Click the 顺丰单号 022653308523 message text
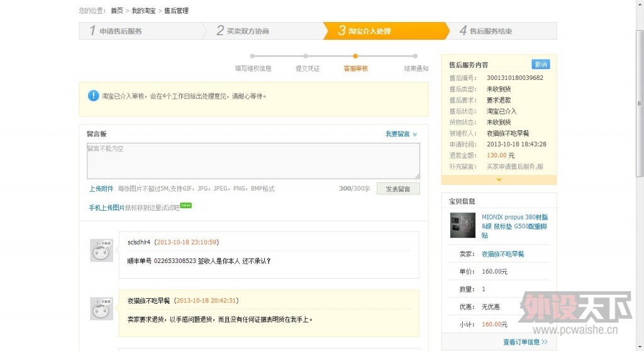Image resolution: width=644 pixels, height=351 pixels. coord(199,261)
